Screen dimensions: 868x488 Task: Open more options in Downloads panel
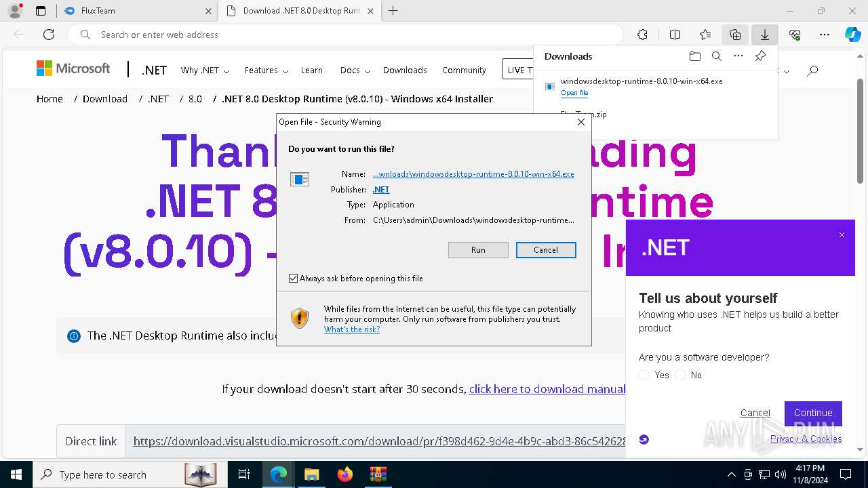[x=738, y=56]
